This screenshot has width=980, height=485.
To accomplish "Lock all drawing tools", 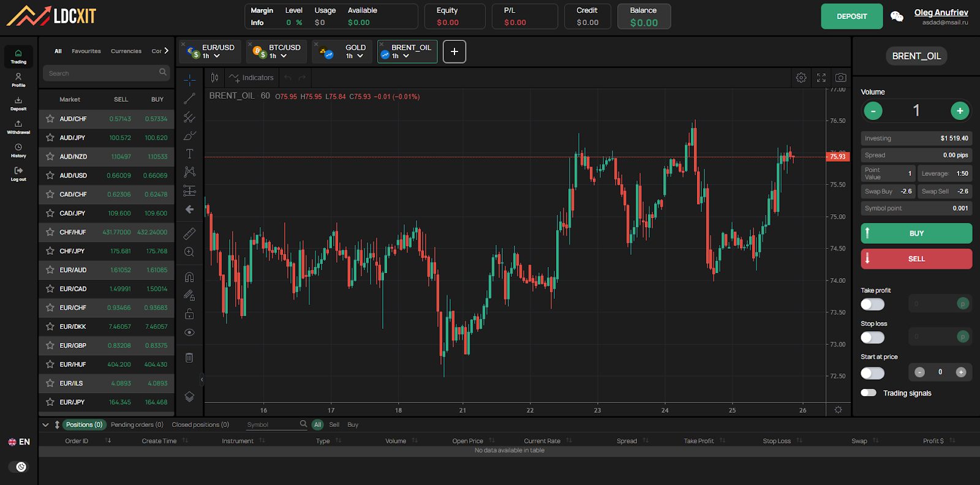I will click(190, 314).
